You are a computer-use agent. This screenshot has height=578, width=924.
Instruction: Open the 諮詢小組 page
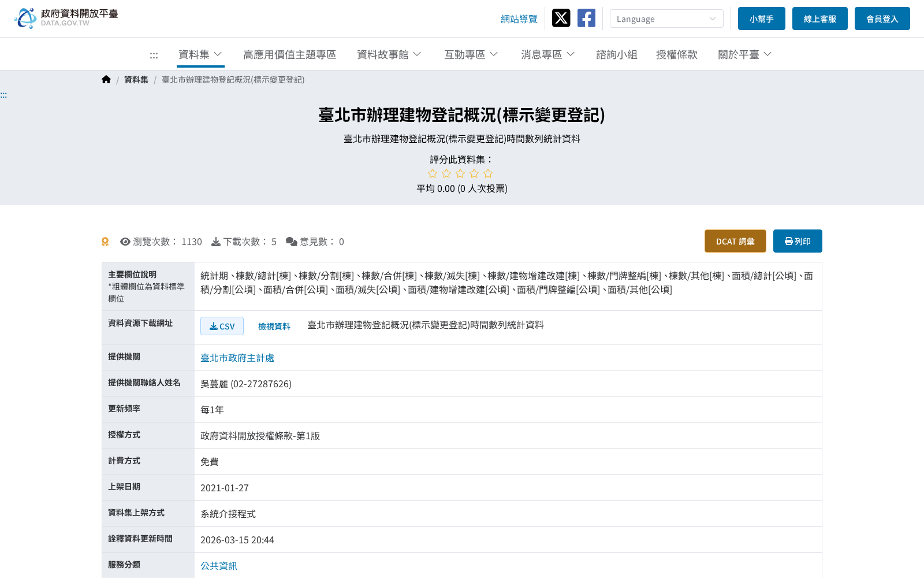coord(617,54)
